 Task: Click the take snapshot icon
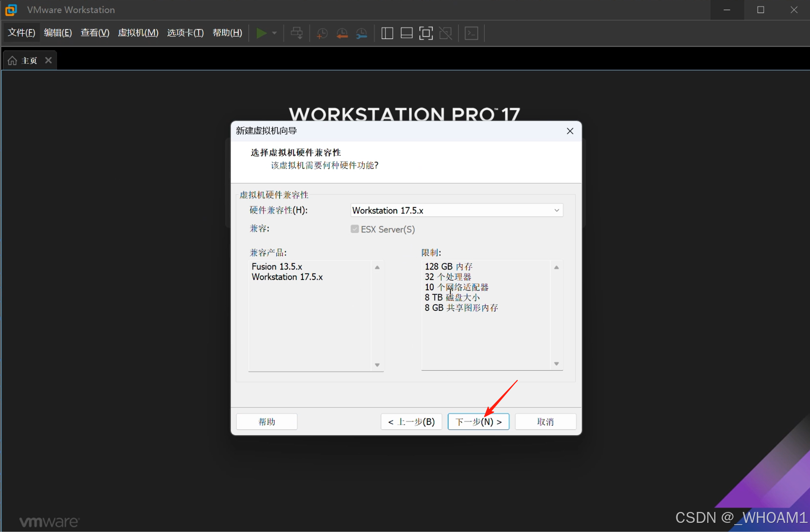(x=322, y=33)
